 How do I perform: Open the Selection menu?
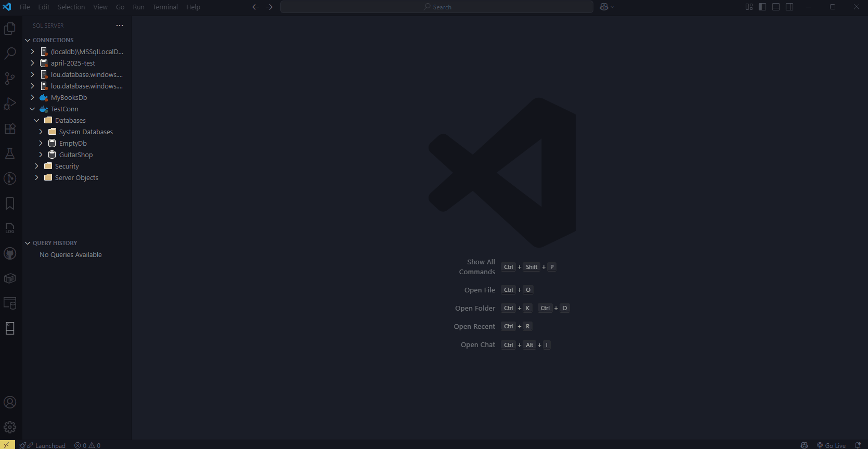coord(71,7)
